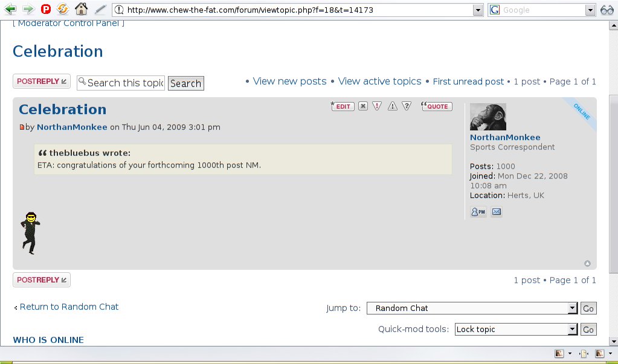Click the browser home icon

[81, 10]
